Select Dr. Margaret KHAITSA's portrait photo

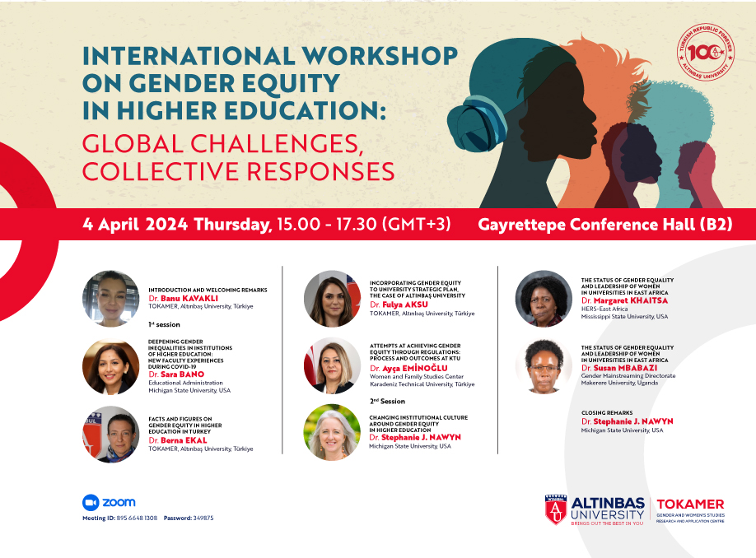click(x=544, y=299)
